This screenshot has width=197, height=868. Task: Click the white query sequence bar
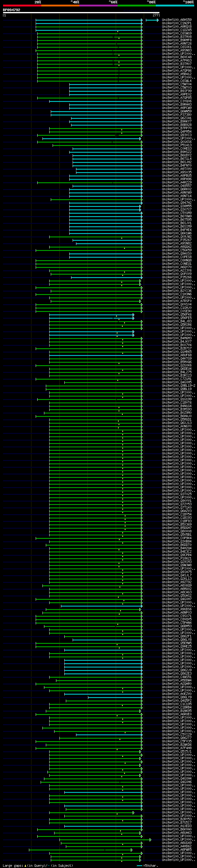click(81, 13)
